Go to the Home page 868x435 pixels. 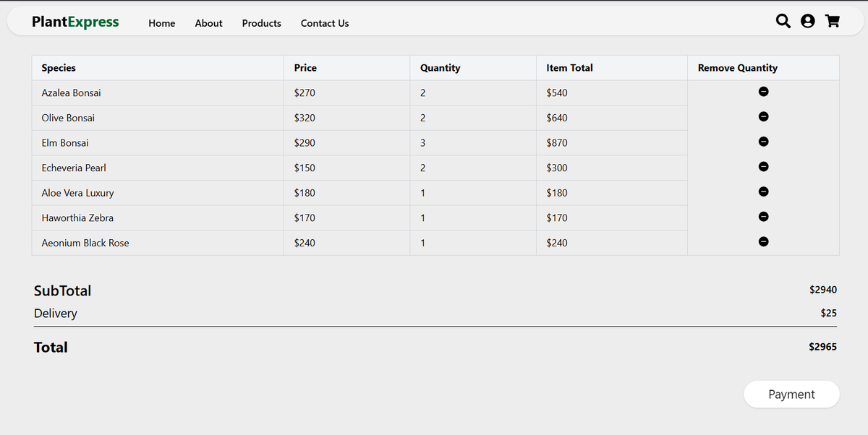tap(162, 23)
